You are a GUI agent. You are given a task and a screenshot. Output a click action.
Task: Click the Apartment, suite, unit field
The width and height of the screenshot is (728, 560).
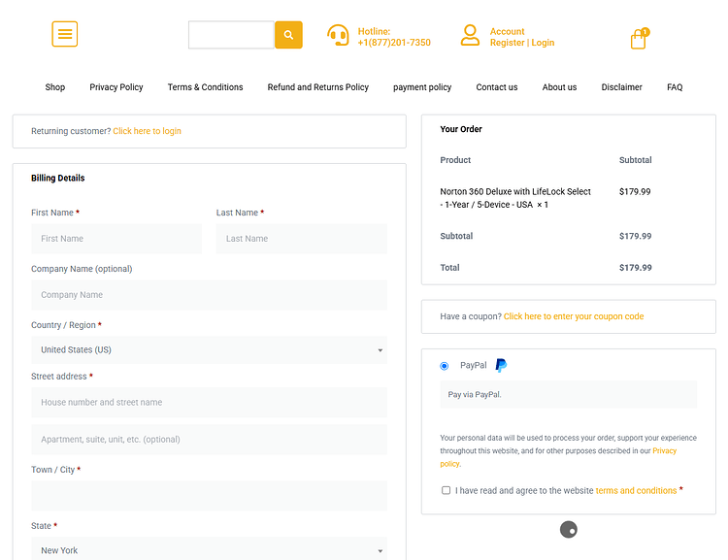pyautogui.click(x=209, y=440)
